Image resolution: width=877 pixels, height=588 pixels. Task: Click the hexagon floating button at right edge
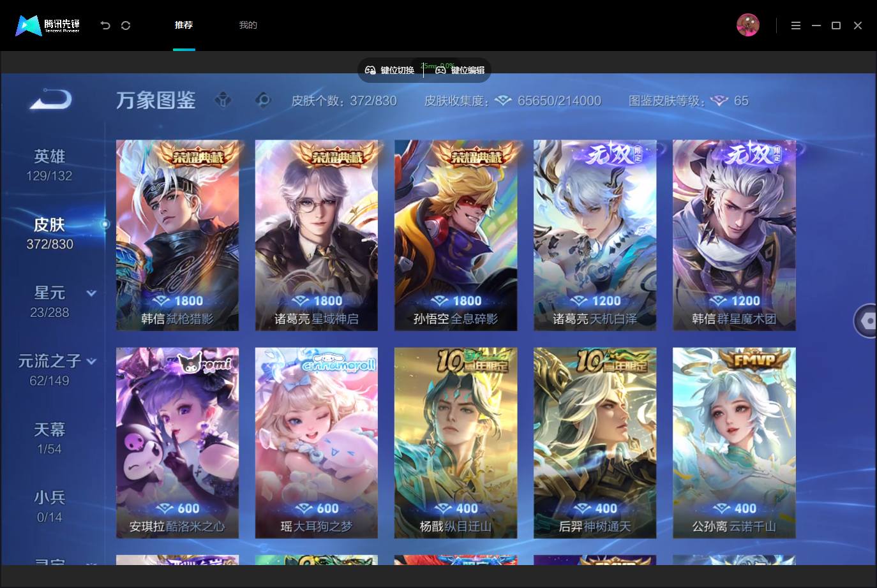point(867,321)
